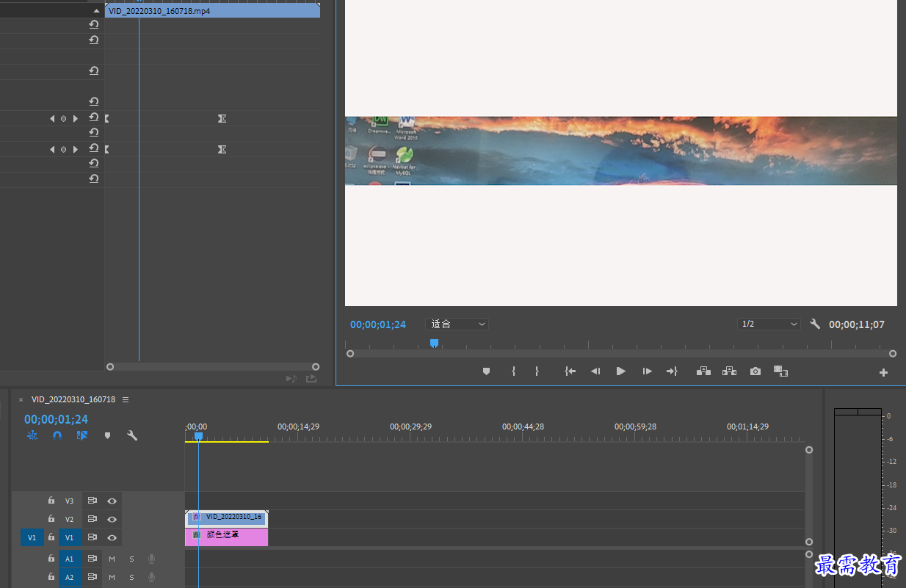
Task: Solo the A2 track
Action: tap(132, 577)
